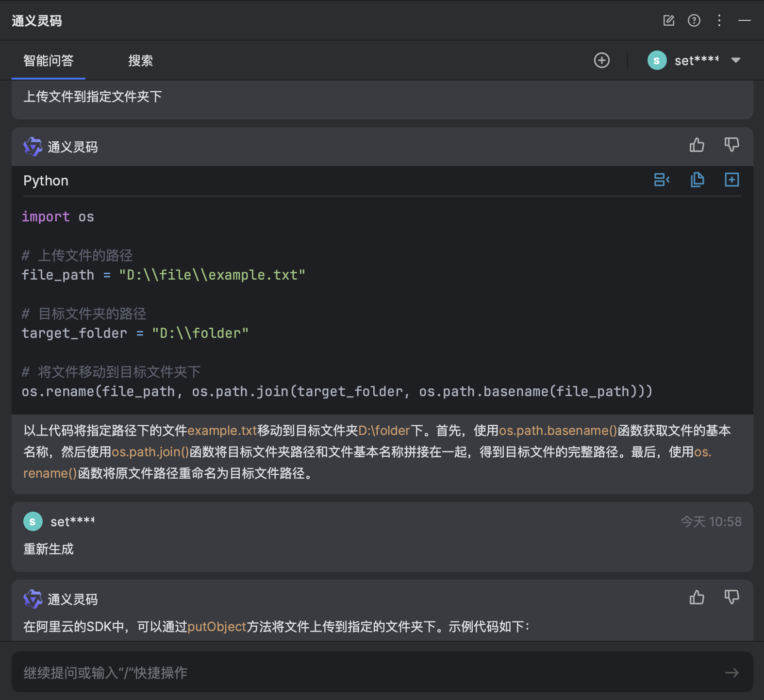Copy the Python code block
Image resolution: width=764 pixels, height=700 pixels.
[x=697, y=180]
